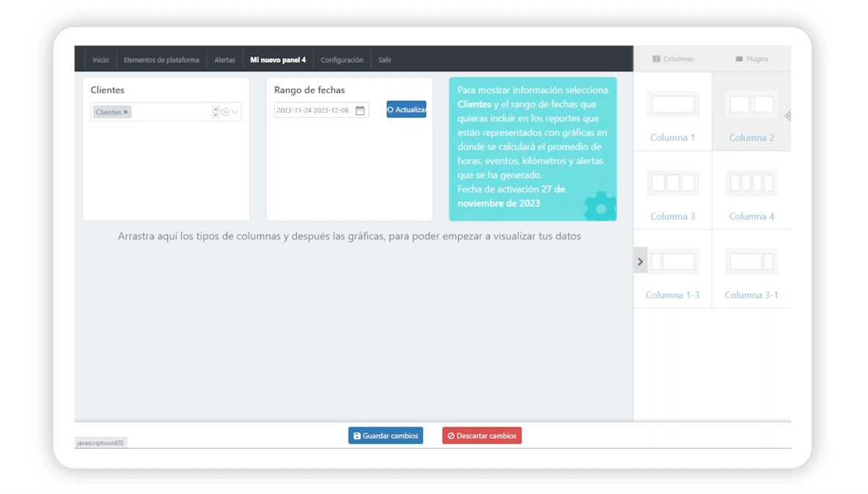Remove the Clientes tag via its × mark

pyautogui.click(x=125, y=111)
